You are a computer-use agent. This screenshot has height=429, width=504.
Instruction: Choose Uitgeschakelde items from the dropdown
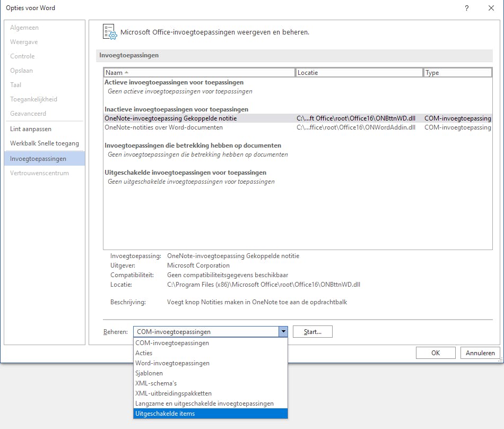click(211, 414)
